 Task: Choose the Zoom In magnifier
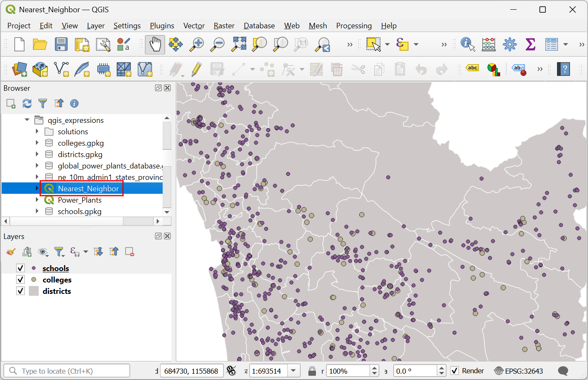click(196, 44)
